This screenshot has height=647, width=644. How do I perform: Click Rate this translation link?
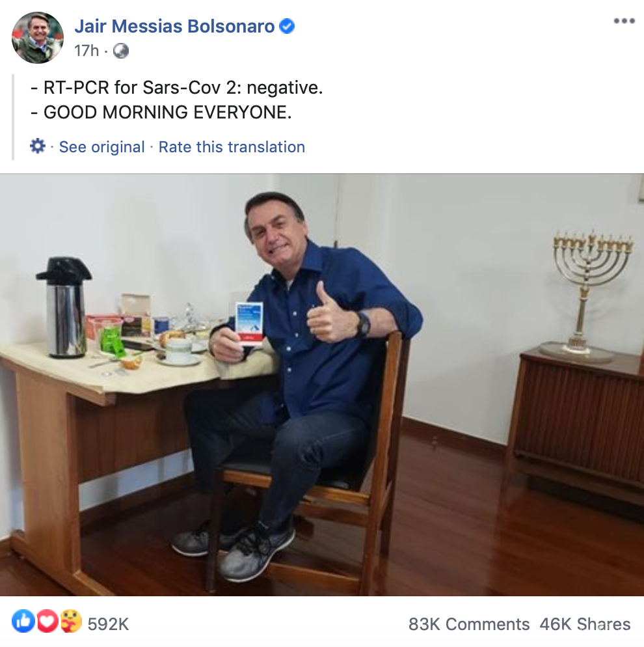coord(232,147)
